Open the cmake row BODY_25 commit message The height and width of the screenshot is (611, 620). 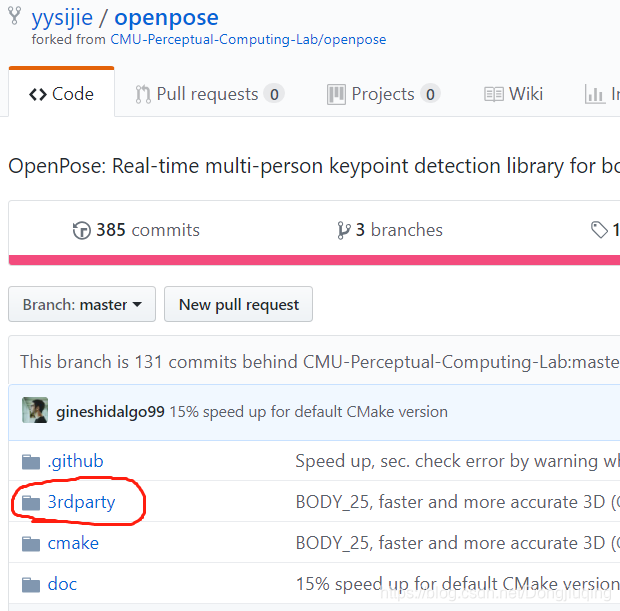tap(457, 543)
